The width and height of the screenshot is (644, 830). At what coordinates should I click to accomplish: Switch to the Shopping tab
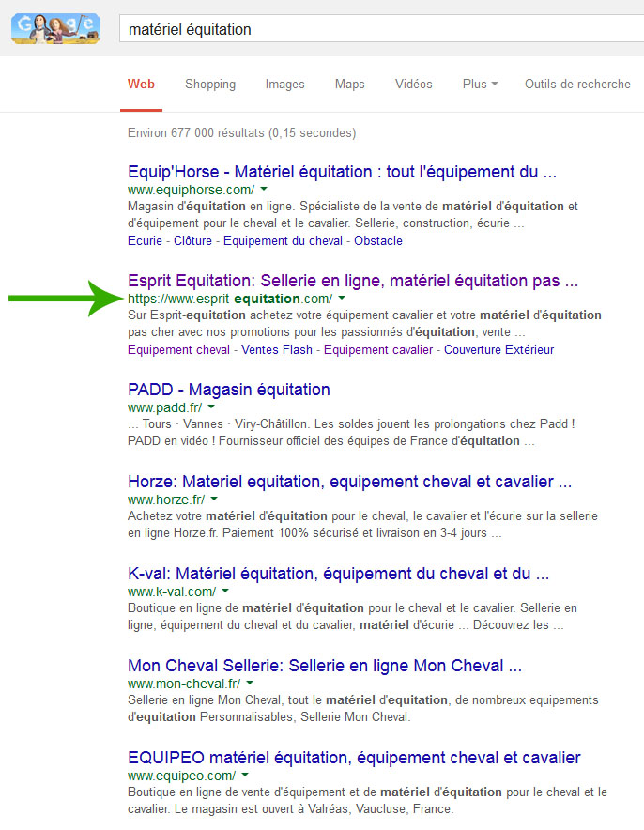210,85
